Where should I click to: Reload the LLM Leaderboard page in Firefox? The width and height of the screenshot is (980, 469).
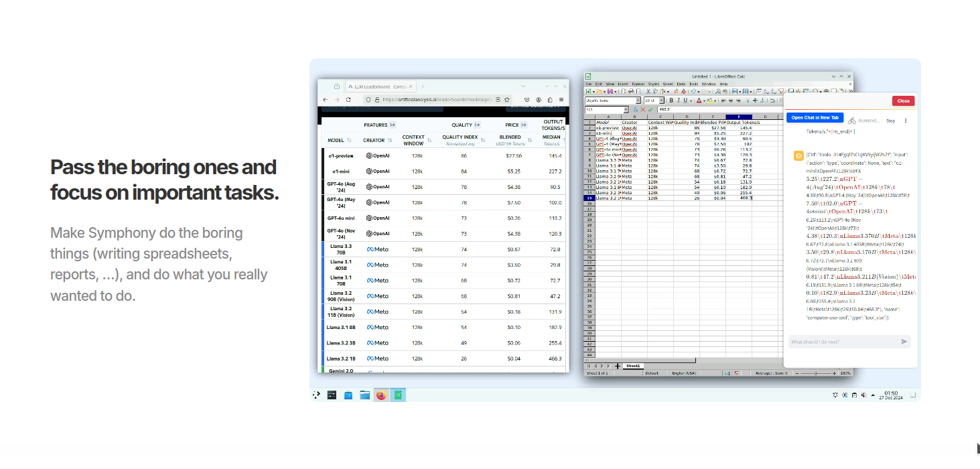(348, 100)
